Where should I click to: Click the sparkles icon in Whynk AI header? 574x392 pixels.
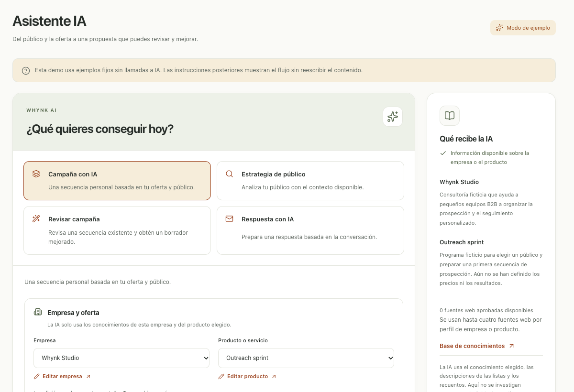393,117
